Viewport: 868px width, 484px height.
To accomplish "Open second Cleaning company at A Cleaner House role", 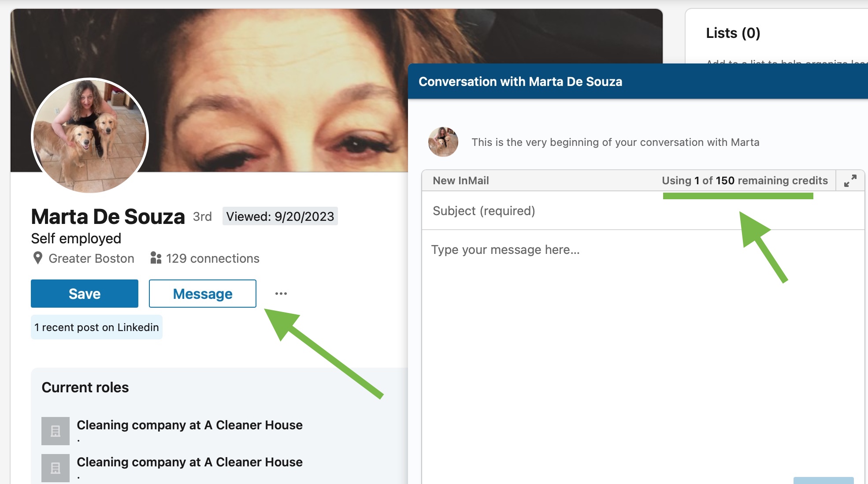I will click(189, 462).
